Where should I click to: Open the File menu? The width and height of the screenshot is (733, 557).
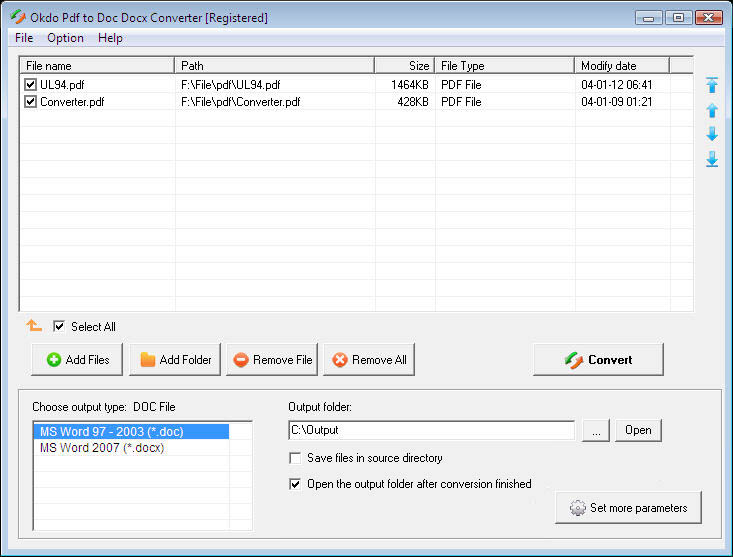coord(24,38)
